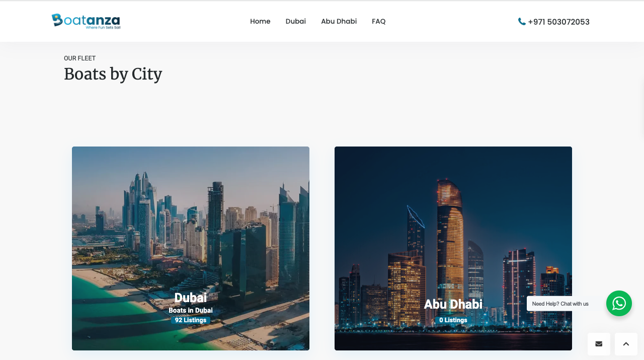Click the phone handset icon
The width and height of the screenshot is (644, 360).
point(522,22)
